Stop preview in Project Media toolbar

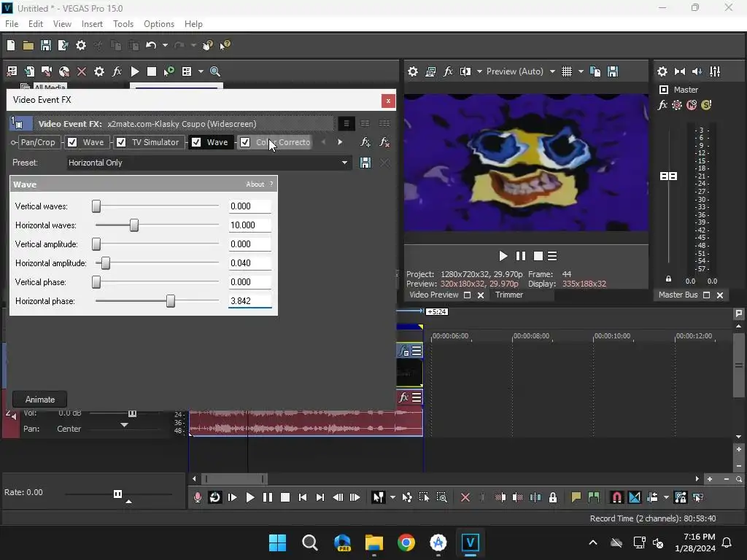[x=152, y=71]
